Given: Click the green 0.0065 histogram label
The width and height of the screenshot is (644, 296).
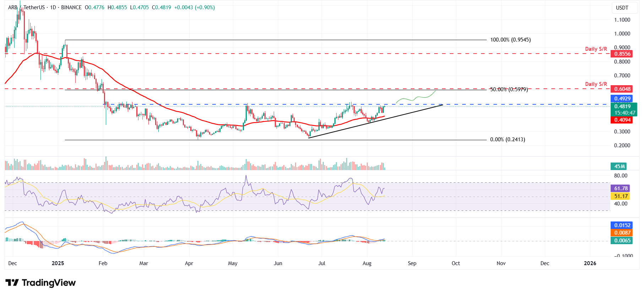Looking at the screenshot, I should pos(622,241).
